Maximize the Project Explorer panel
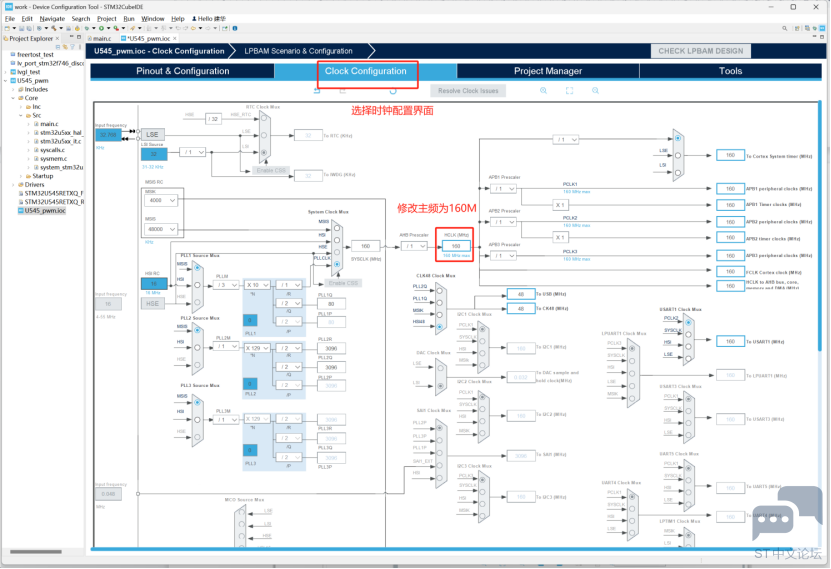This screenshot has height=569, width=831. pos(79,37)
